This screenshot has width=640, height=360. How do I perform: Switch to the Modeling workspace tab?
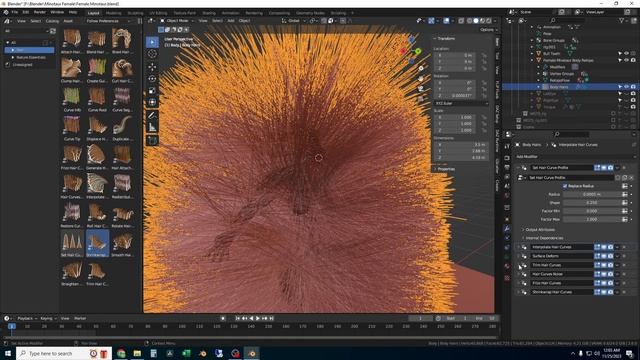tap(113, 13)
